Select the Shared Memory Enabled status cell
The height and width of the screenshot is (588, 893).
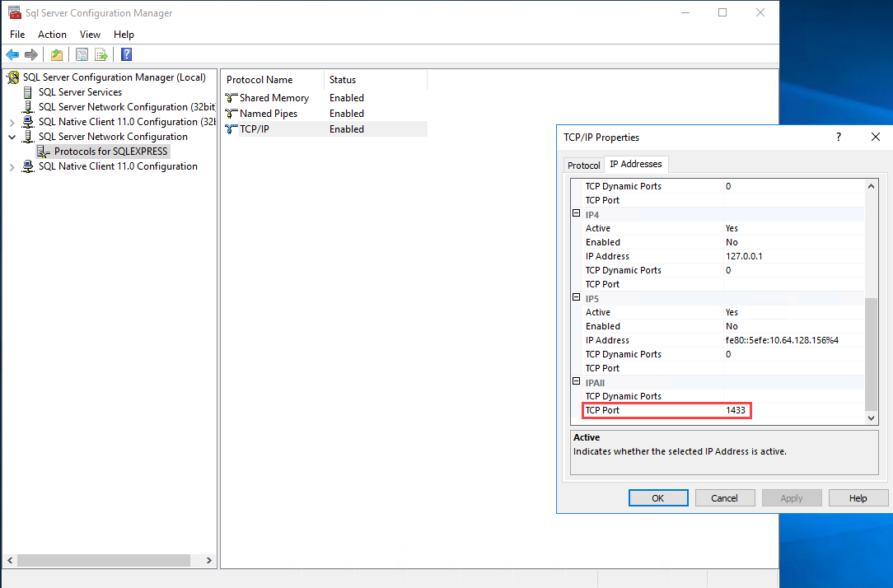[x=347, y=98]
